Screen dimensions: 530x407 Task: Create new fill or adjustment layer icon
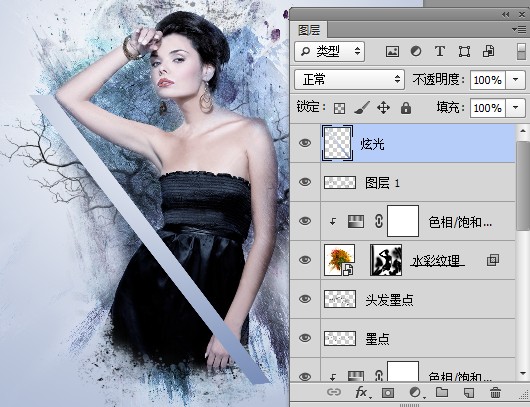(416, 392)
